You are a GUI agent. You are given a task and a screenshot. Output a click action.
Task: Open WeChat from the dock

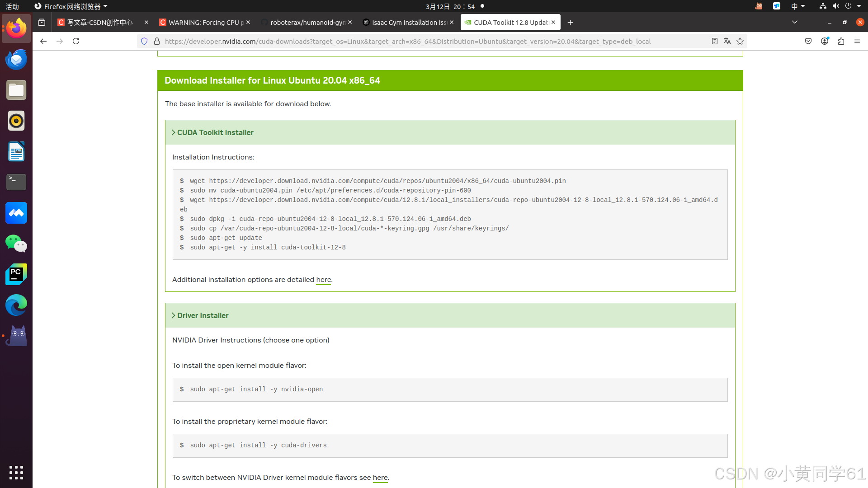16,244
